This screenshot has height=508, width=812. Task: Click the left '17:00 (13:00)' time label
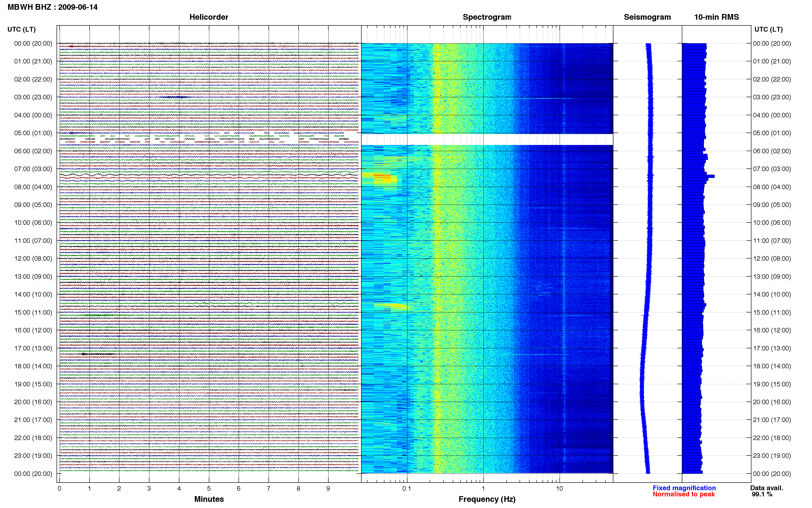33,348
